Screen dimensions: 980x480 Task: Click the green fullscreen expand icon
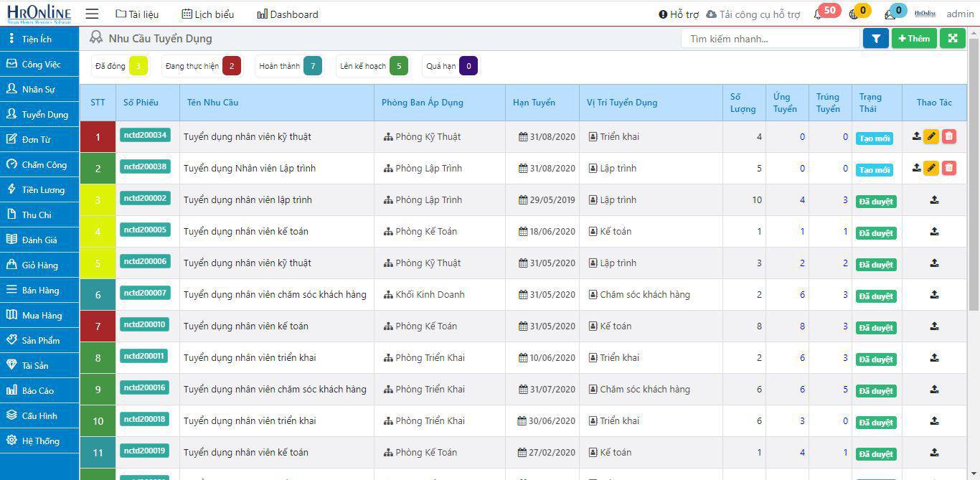coord(952,38)
